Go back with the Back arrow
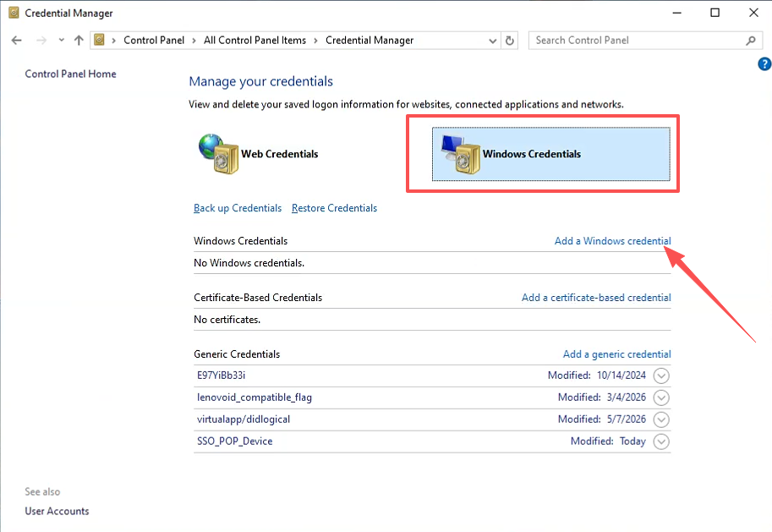772x532 pixels. [17, 41]
